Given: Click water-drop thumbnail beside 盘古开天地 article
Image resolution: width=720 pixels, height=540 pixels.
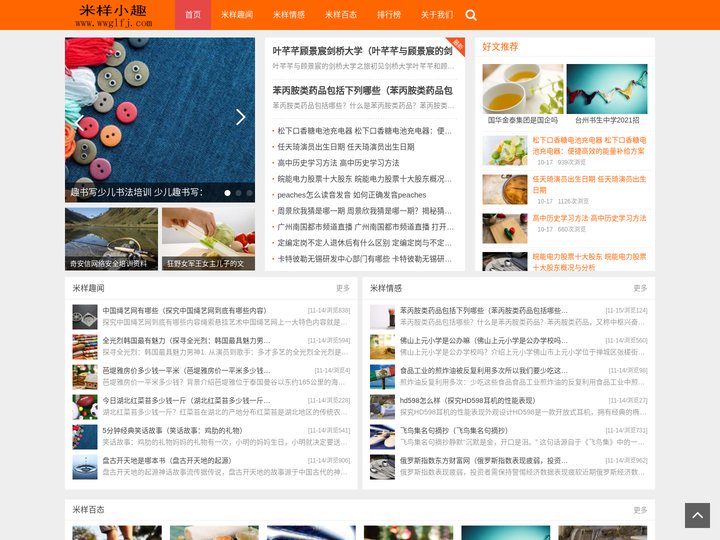Looking at the screenshot, I should coord(85,467).
